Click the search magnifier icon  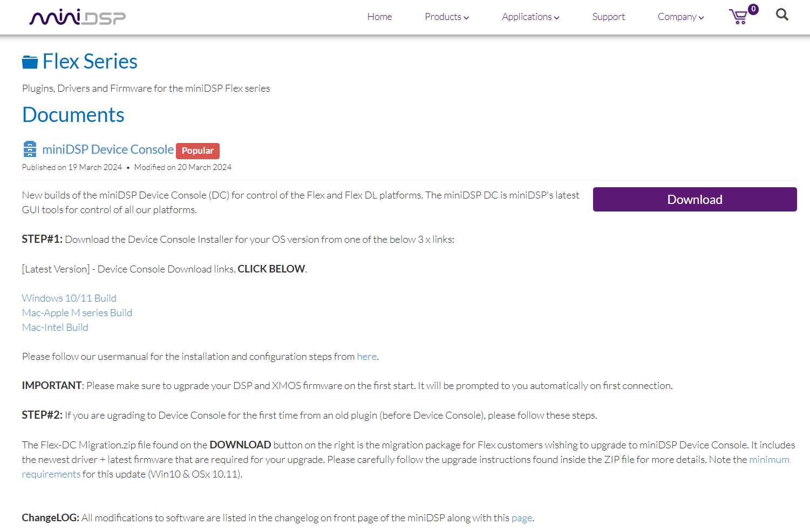[782, 15]
